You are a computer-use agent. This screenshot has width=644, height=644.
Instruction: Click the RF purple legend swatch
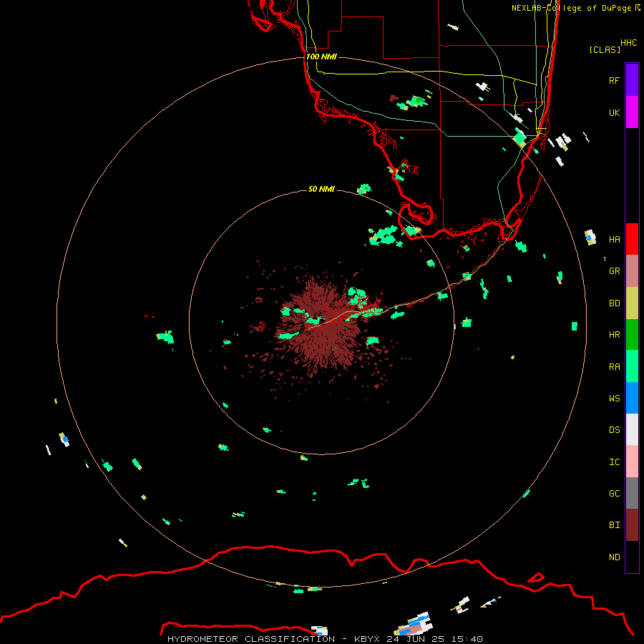(632, 80)
